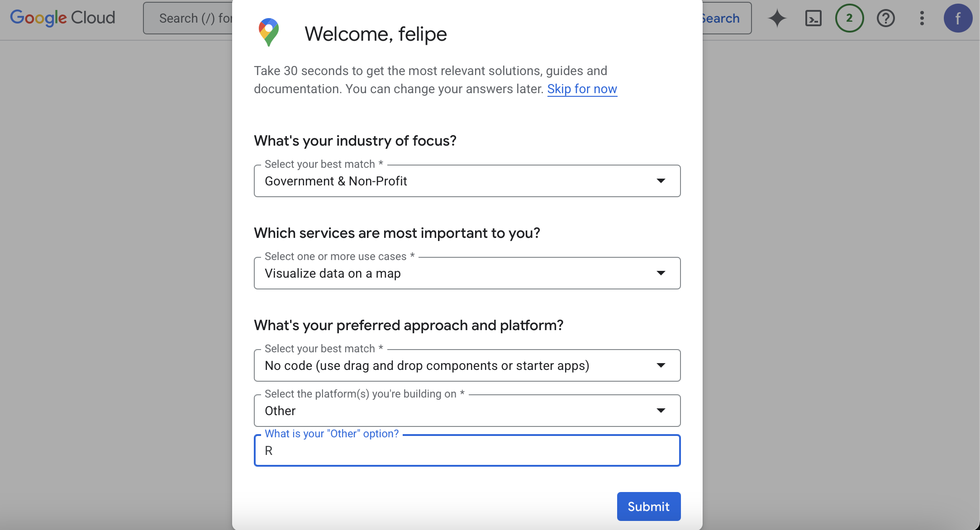The image size is (980, 530).
Task: Submit the welcome survey form
Action: (648, 506)
